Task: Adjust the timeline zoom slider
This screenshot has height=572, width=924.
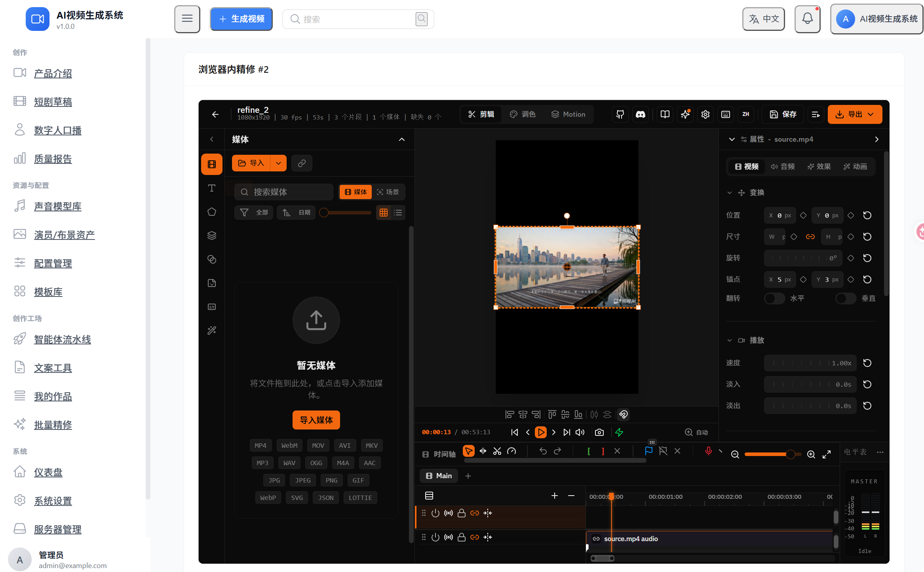Action: (x=773, y=454)
